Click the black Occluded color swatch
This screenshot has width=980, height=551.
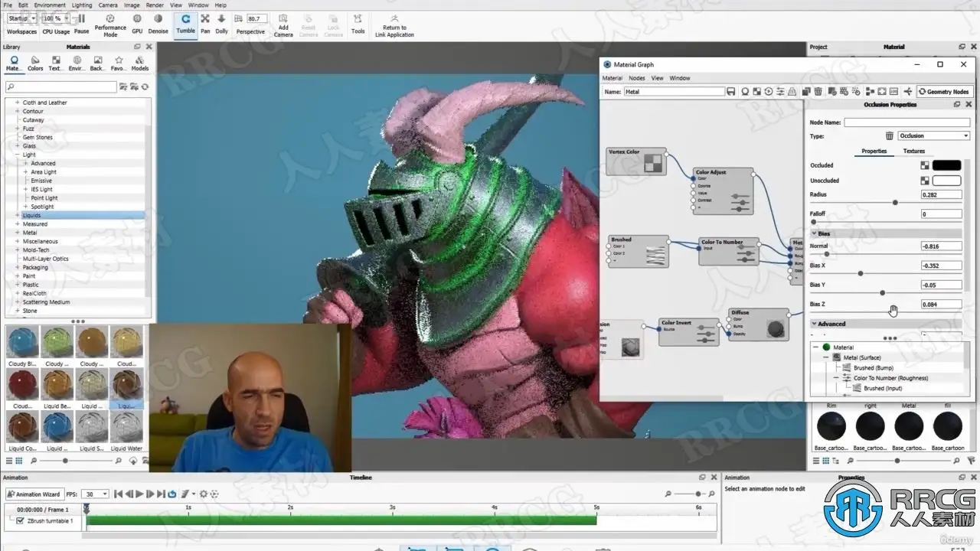(x=946, y=165)
